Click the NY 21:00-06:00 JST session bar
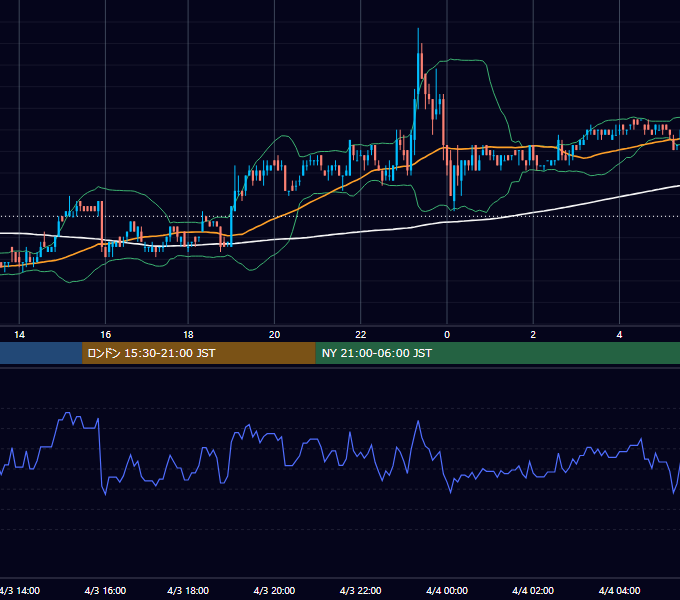 coord(497,353)
